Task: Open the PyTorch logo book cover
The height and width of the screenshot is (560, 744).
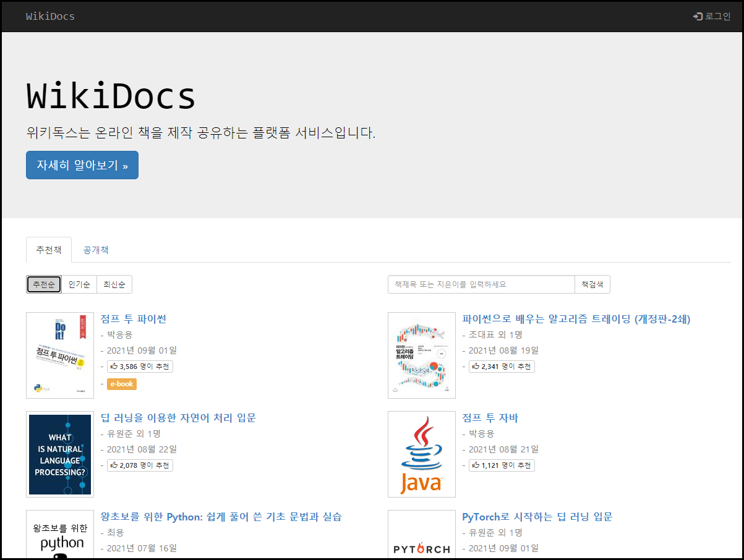Action: tap(422, 534)
